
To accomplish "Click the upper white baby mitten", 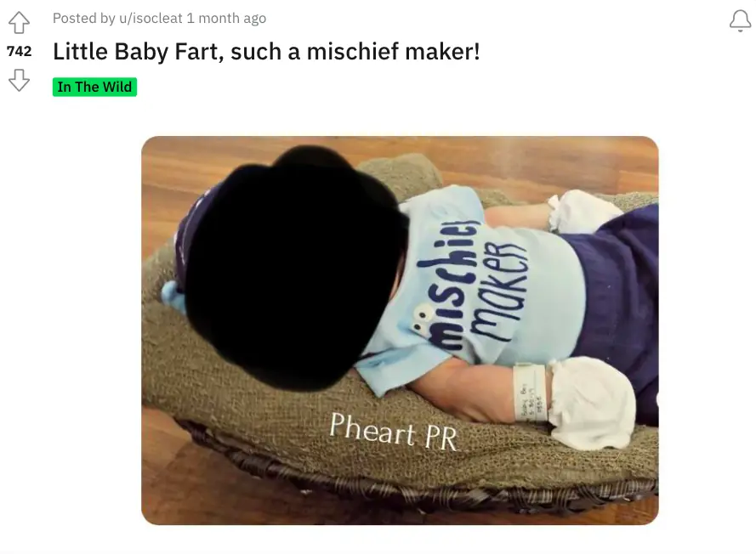I will point(583,212).
